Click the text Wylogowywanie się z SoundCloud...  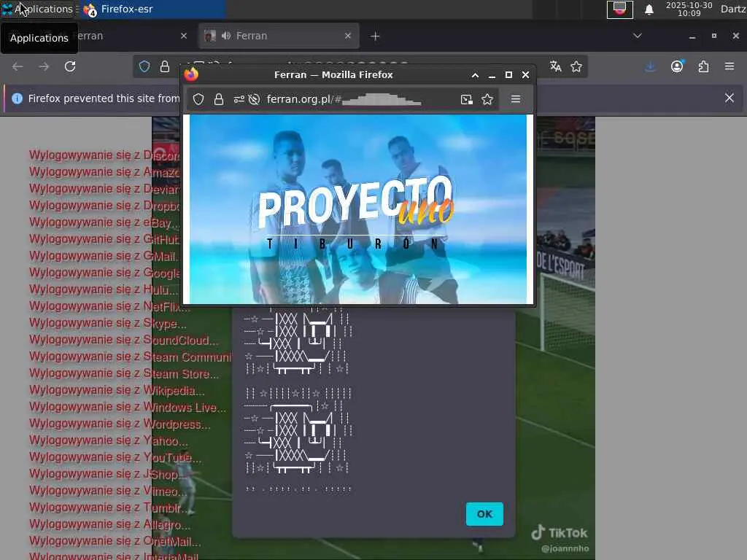tap(124, 340)
